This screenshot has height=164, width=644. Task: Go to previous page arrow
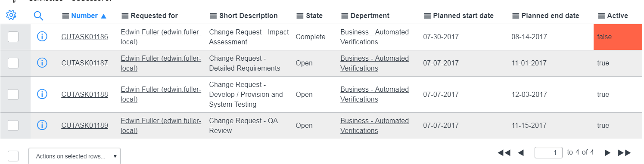tap(520, 152)
